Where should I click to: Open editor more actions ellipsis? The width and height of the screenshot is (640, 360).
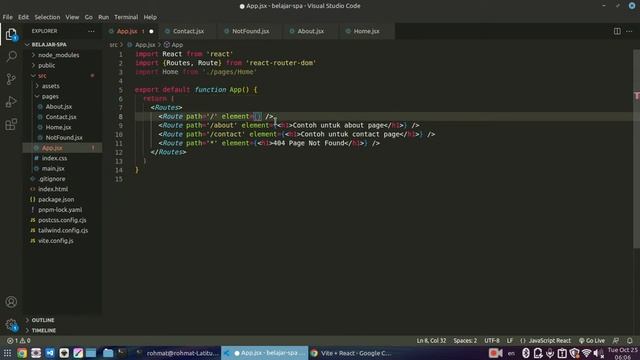[x=629, y=31]
